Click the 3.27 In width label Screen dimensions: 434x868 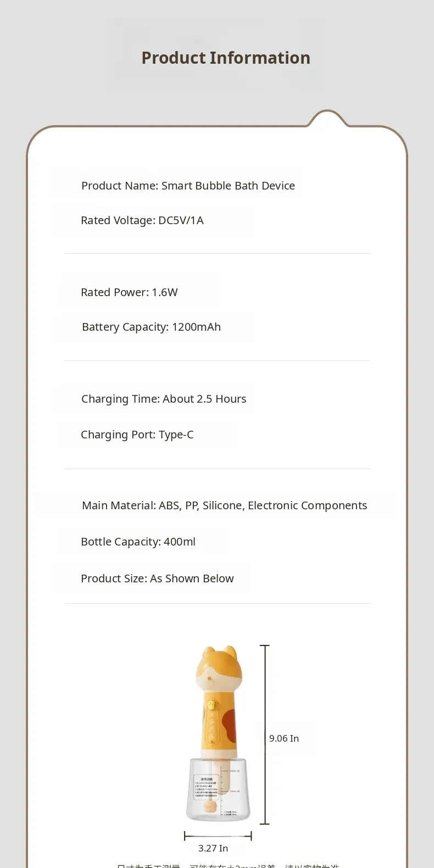pyautogui.click(x=213, y=848)
